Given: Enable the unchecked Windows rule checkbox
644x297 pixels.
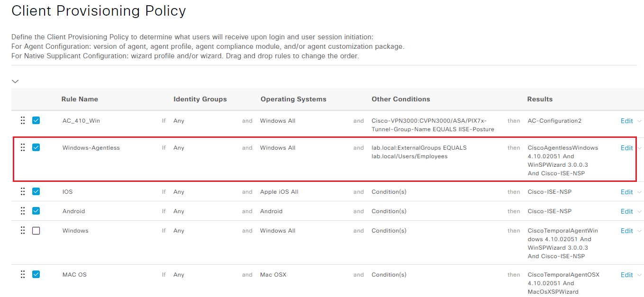Looking at the screenshot, I should (x=36, y=231).
